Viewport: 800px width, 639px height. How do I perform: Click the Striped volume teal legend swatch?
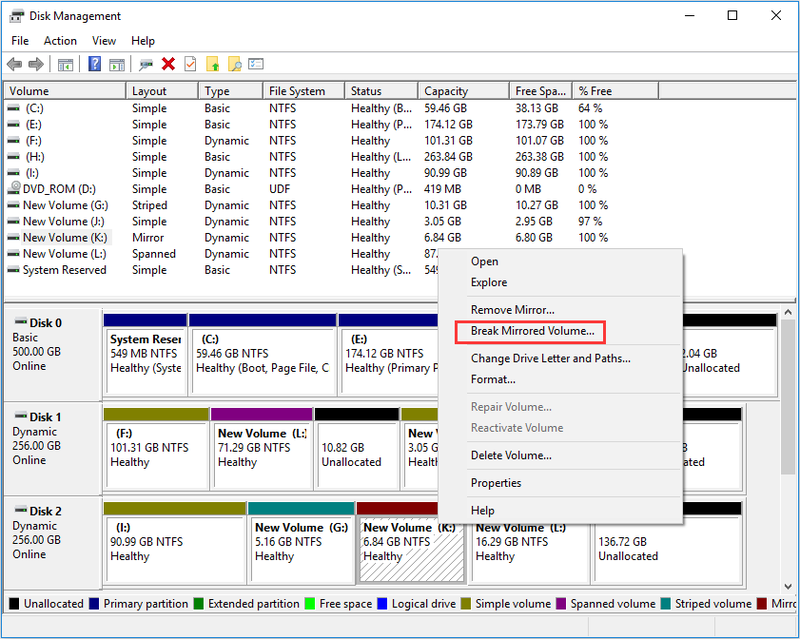pos(665,603)
